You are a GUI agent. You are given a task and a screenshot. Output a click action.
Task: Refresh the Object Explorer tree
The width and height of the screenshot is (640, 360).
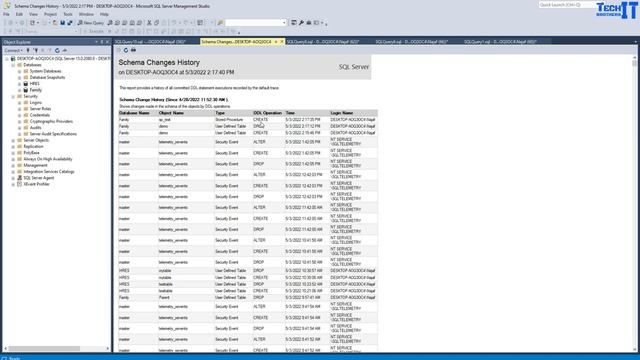tap(57, 51)
